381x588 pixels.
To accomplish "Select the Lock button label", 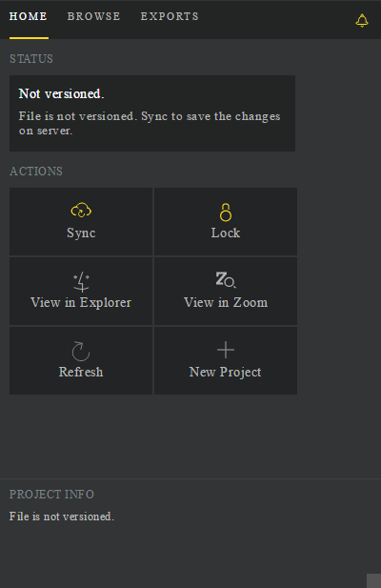I will pos(226,233).
